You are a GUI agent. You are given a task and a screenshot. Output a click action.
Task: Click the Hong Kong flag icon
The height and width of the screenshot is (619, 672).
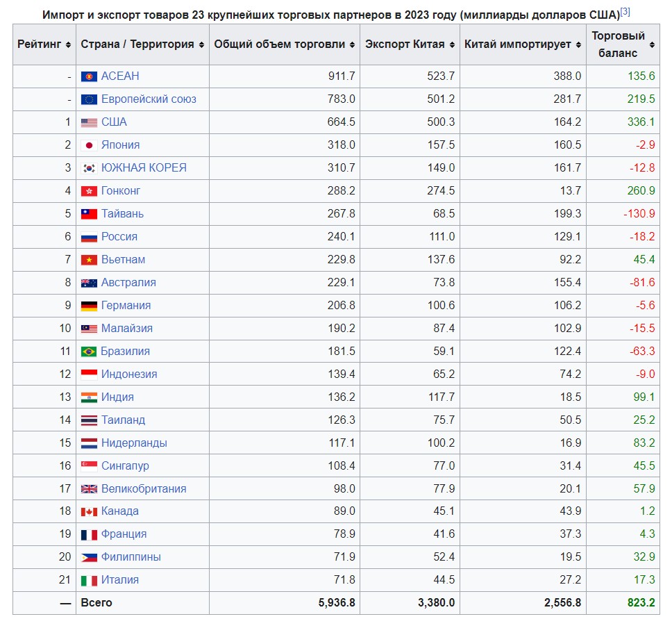coord(89,191)
